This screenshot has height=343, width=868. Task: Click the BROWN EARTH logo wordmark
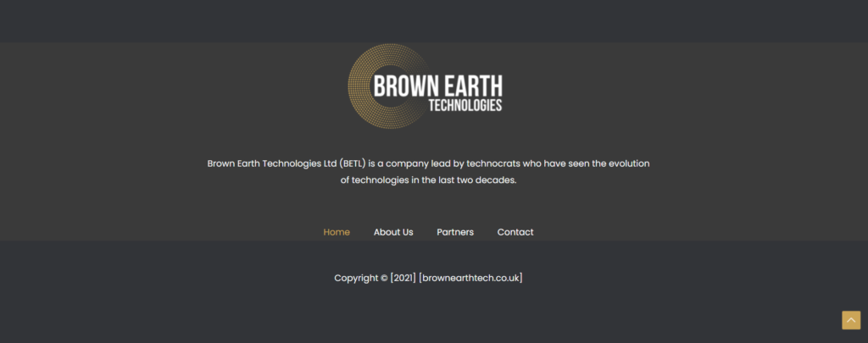(x=437, y=86)
